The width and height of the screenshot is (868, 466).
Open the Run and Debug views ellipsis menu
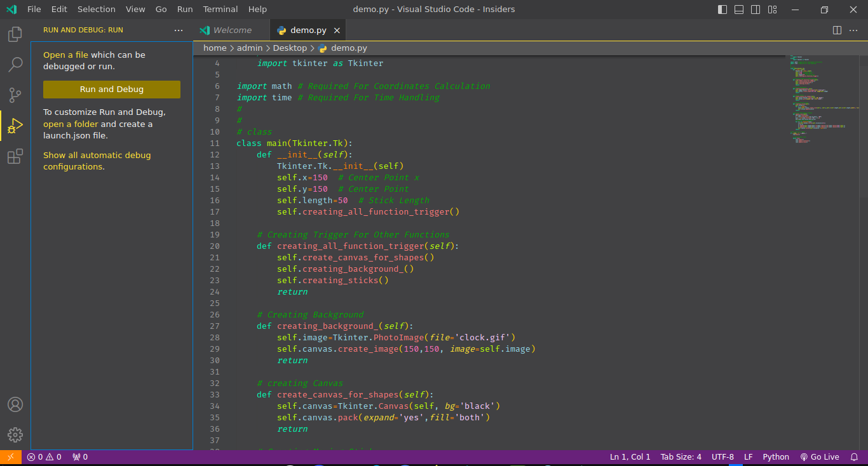click(179, 30)
